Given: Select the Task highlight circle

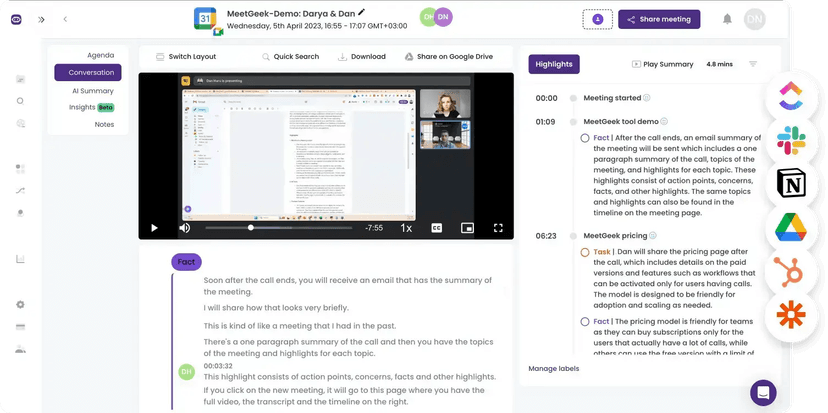Looking at the screenshot, I should [585, 252].
